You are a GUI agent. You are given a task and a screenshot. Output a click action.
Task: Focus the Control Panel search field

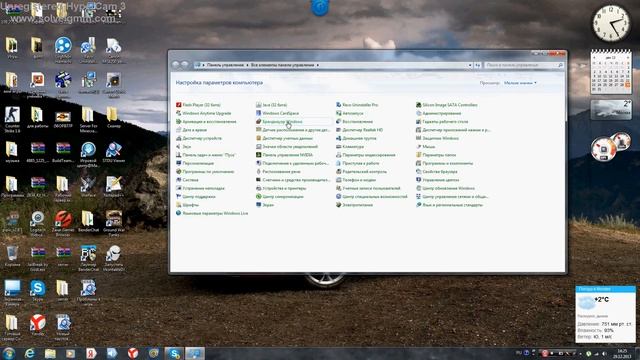[524, 65]
